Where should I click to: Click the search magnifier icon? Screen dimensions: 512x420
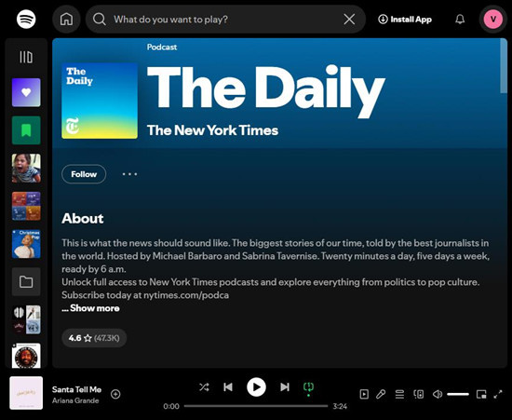coord(99,20)
